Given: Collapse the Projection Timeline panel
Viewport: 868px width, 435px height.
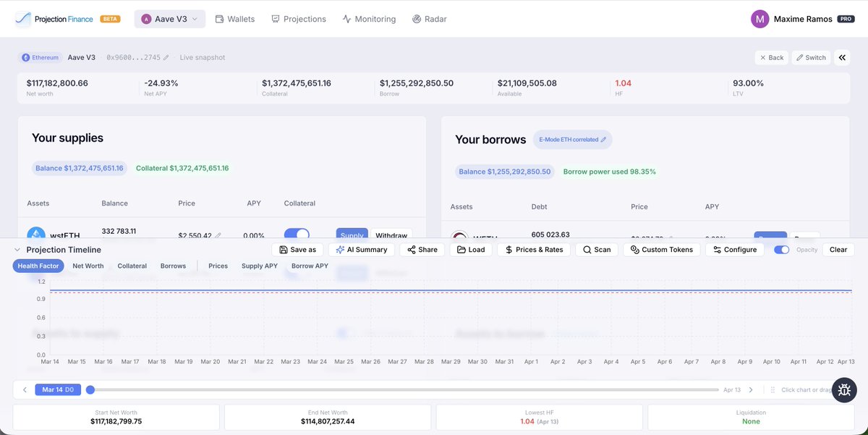Looking at the screenshot, I should point(17,250).
